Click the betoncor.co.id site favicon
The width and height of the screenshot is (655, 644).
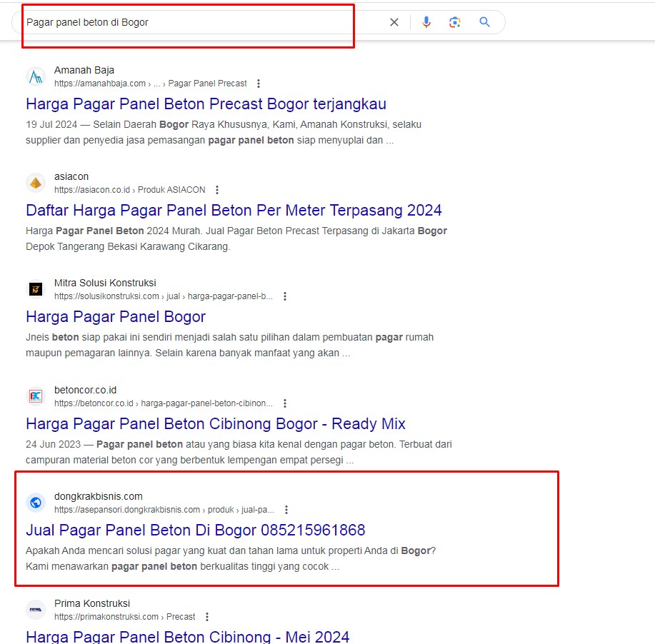coord(36,396)
